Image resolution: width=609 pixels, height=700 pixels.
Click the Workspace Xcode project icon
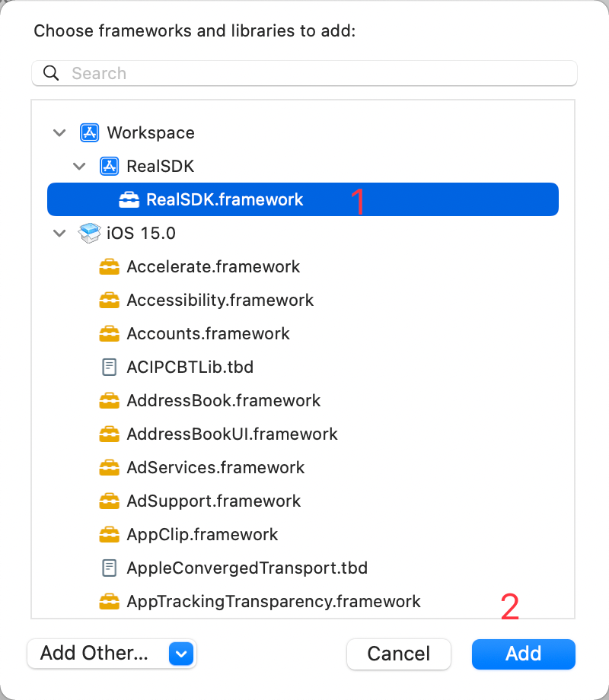90,133
